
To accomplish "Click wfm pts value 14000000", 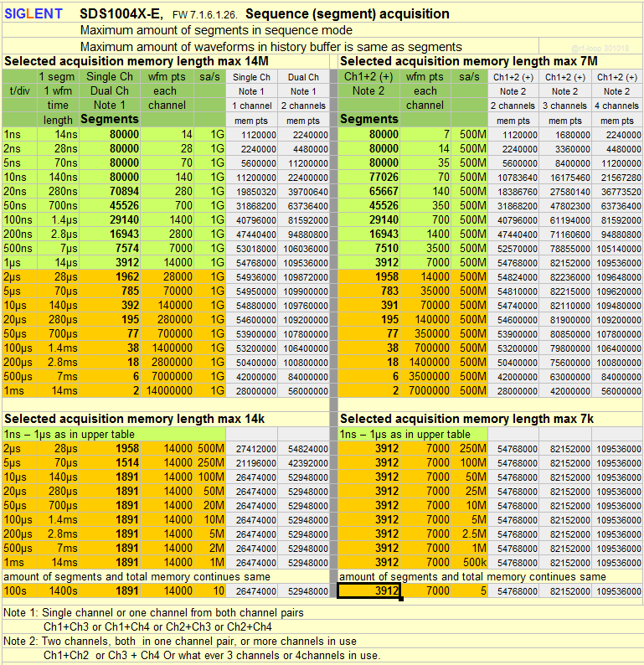I will pos(167,390).
